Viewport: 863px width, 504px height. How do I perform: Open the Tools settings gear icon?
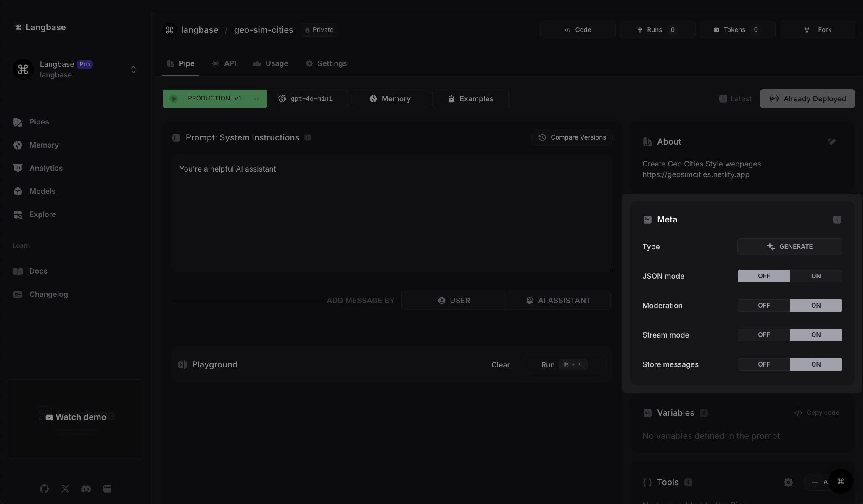[788, 482]
